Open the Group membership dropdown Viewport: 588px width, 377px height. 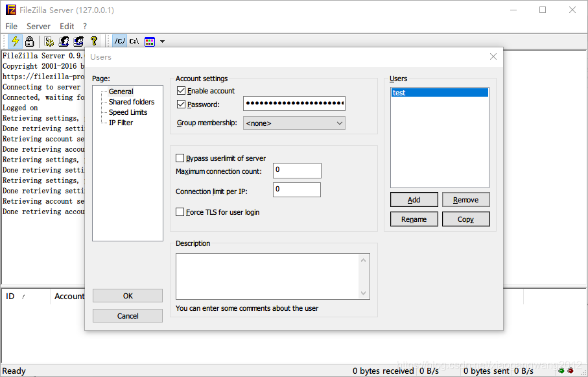point(294,123)
